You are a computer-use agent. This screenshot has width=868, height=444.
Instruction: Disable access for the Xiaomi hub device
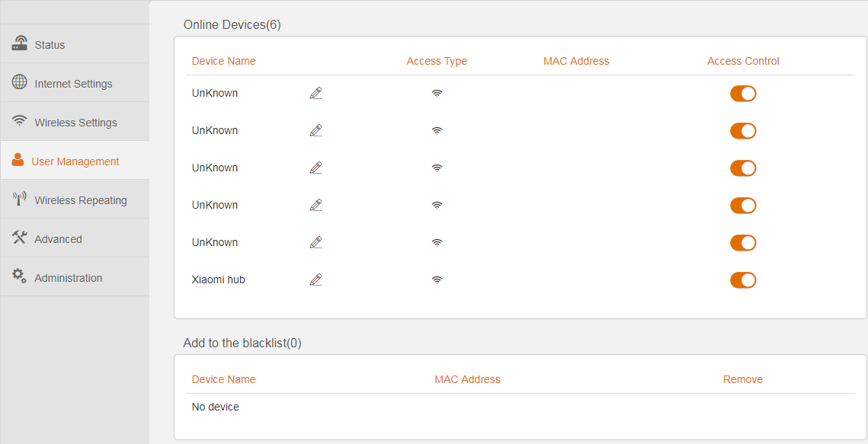[x=743, y=280]
